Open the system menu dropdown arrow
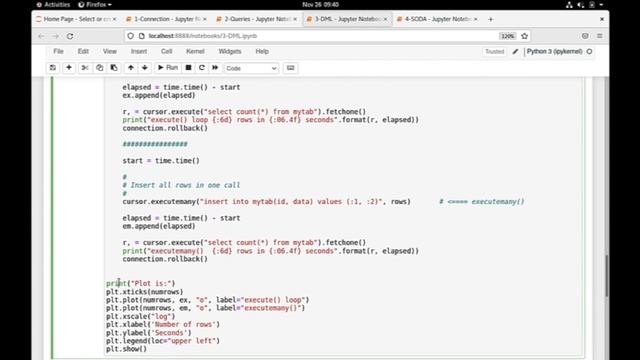The height and width of the screenshot is (360, 640). tap(601, 5)
